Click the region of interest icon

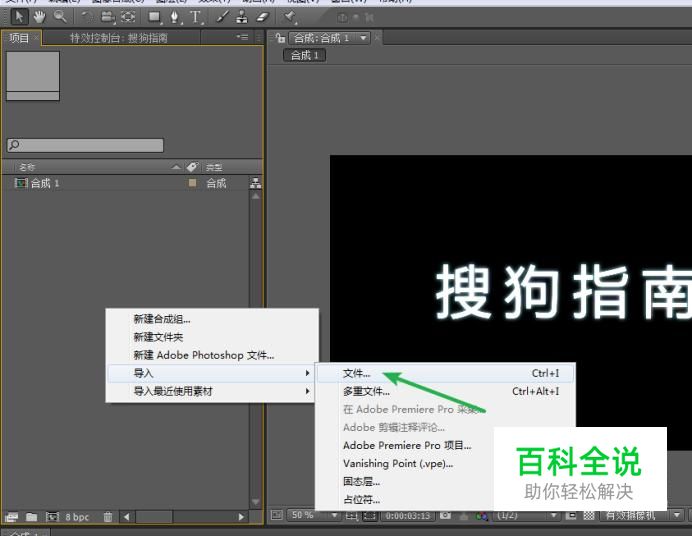tap(370, 515)
